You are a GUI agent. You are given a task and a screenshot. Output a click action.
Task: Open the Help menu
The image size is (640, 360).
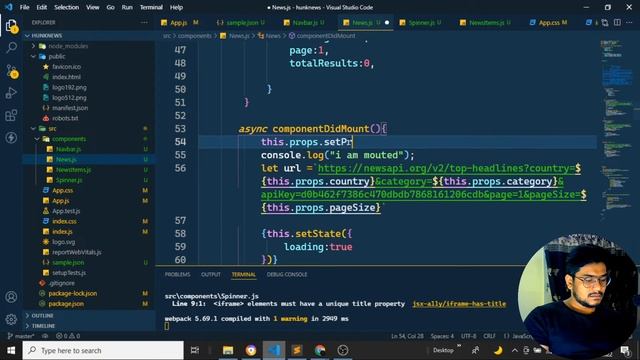176,7
